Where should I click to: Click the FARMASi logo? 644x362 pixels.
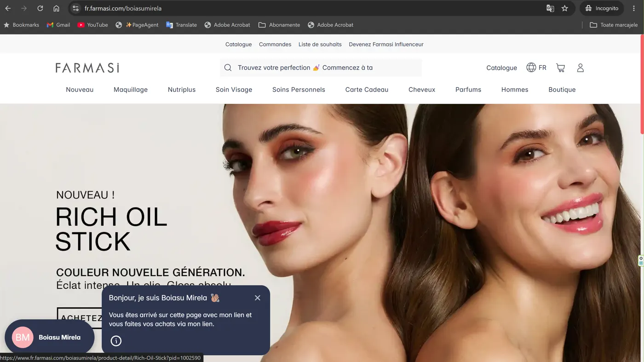87,68
